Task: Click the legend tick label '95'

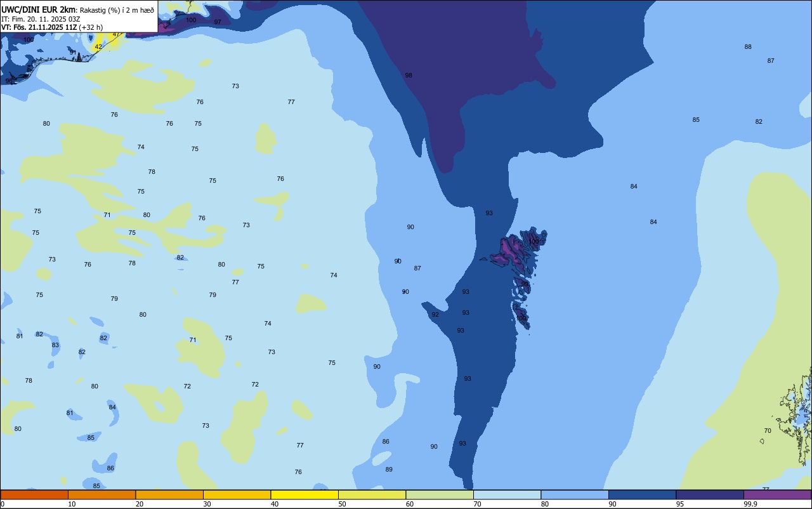Action: pyautogui.click(x=680, y=504)
